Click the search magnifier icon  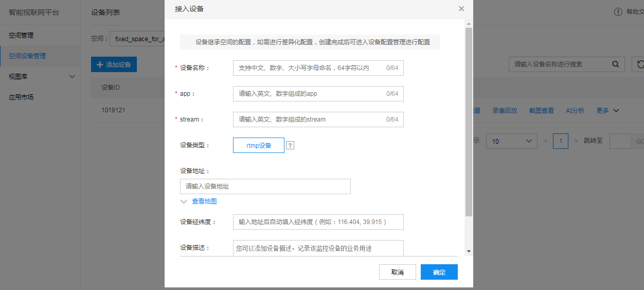point(615,64)
